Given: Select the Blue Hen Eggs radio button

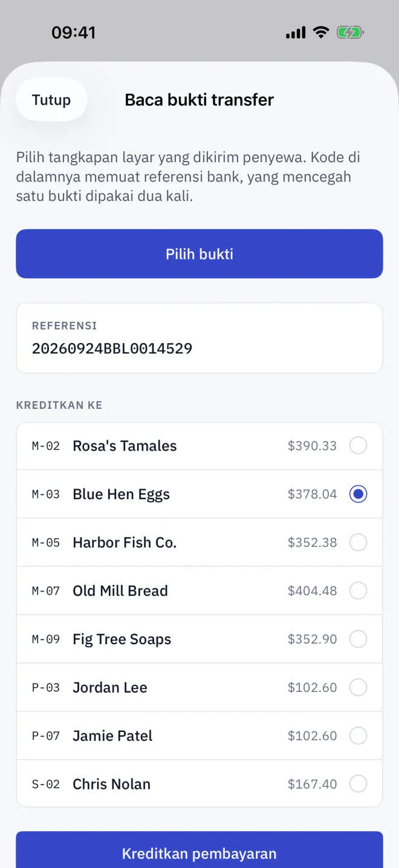Looking at the screenshot, I should click(x=358, y=494).
